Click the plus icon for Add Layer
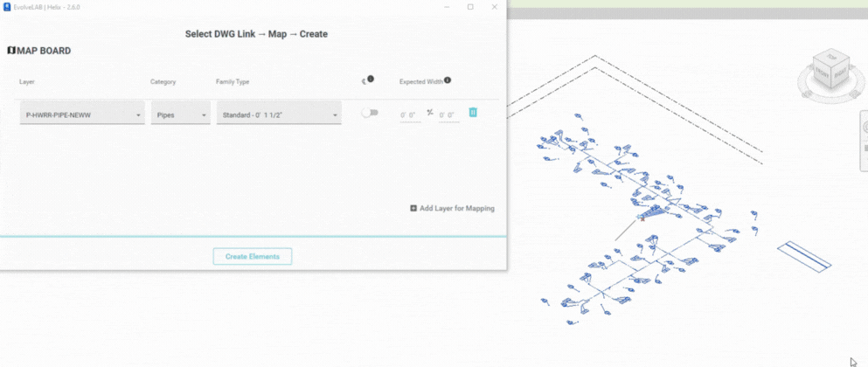868x367 pixels. pyautogui.click(x=413, y=208)
